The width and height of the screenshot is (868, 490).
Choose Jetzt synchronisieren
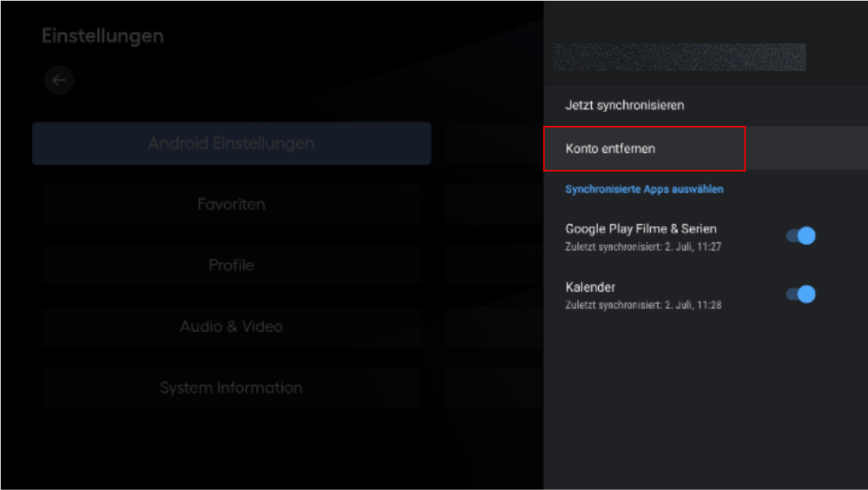(625, 105)
